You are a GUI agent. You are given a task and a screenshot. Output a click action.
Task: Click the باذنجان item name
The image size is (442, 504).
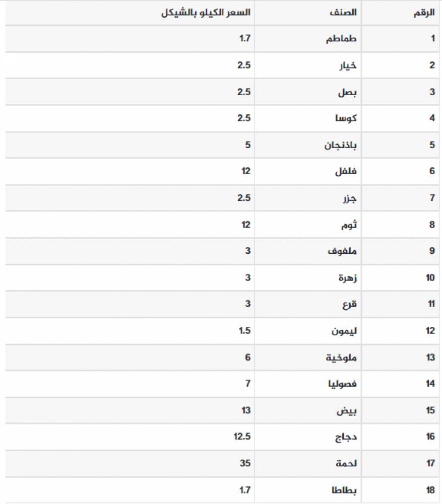click(340, 145)
